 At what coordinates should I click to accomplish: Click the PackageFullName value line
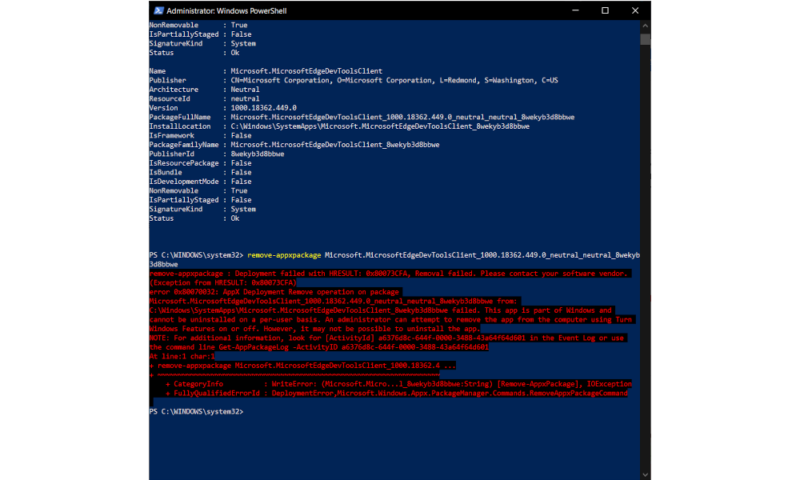tap(402, 117)
